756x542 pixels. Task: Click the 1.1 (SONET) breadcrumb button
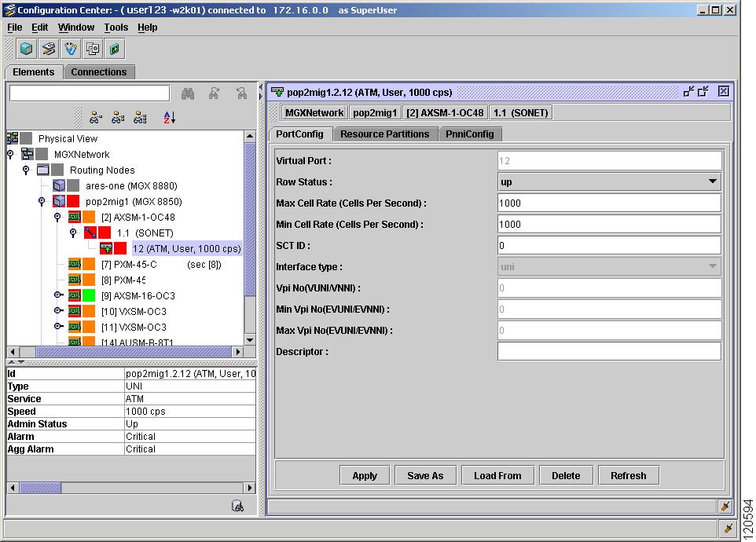pyautogui.click(x=521, y=113)
